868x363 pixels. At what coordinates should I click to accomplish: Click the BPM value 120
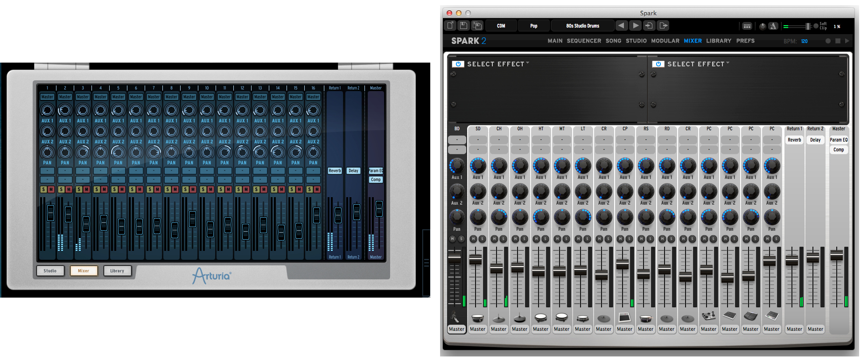(805, 42)
